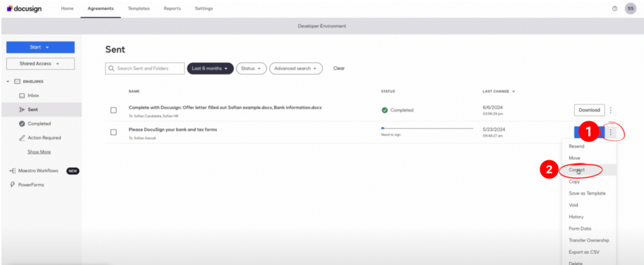Open the Start dropdown button

click(x=40, y=47)
